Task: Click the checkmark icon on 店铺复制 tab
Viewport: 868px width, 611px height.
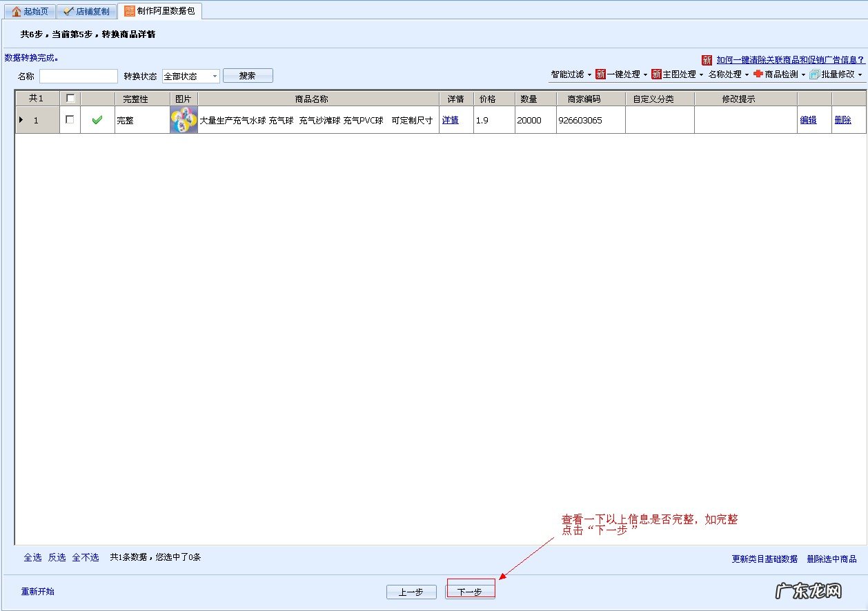Action: pos(68,12)
